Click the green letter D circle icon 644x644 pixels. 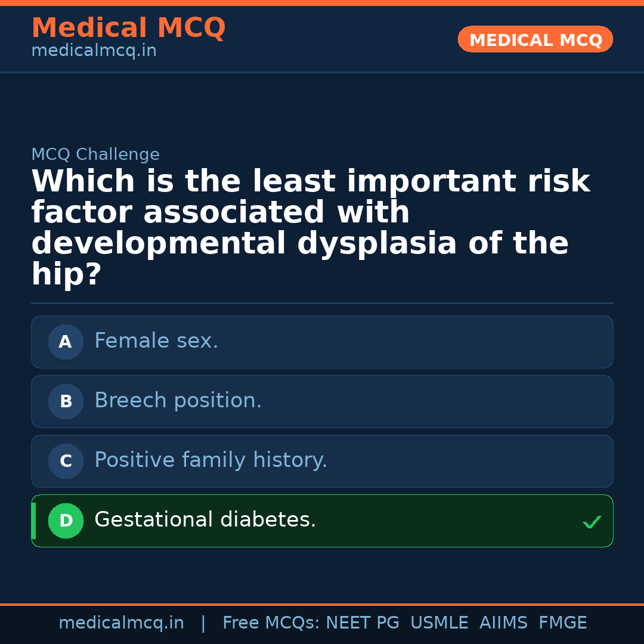[66, 521]
